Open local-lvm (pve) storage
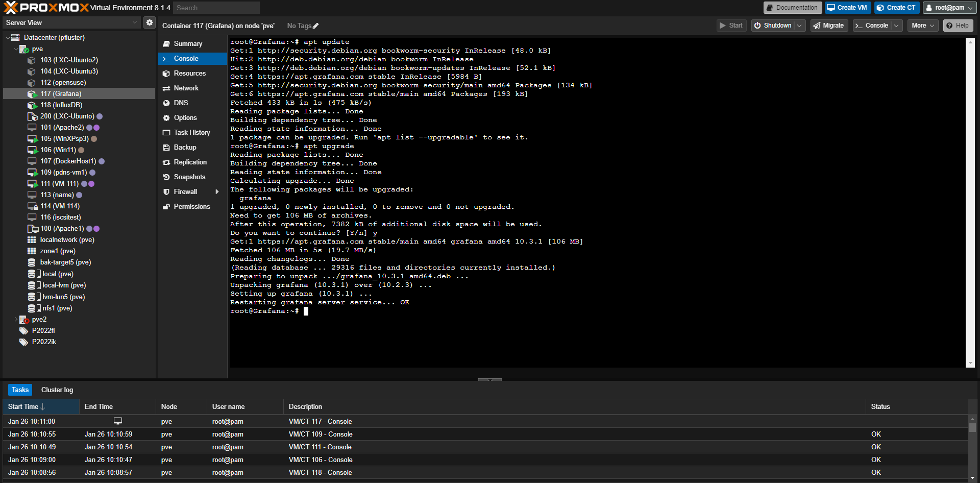980x483 pixels. click(64, 285)
